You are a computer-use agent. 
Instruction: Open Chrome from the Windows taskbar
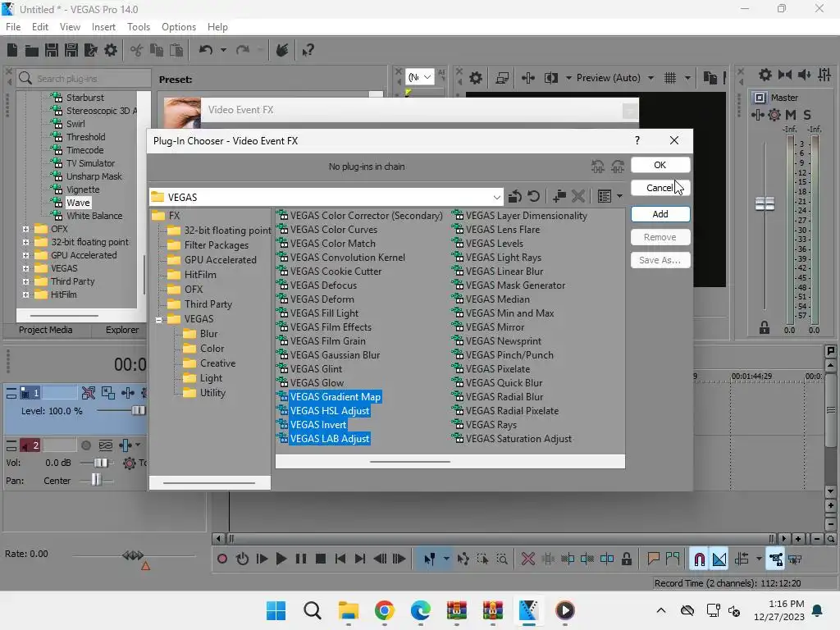[384, 610]
